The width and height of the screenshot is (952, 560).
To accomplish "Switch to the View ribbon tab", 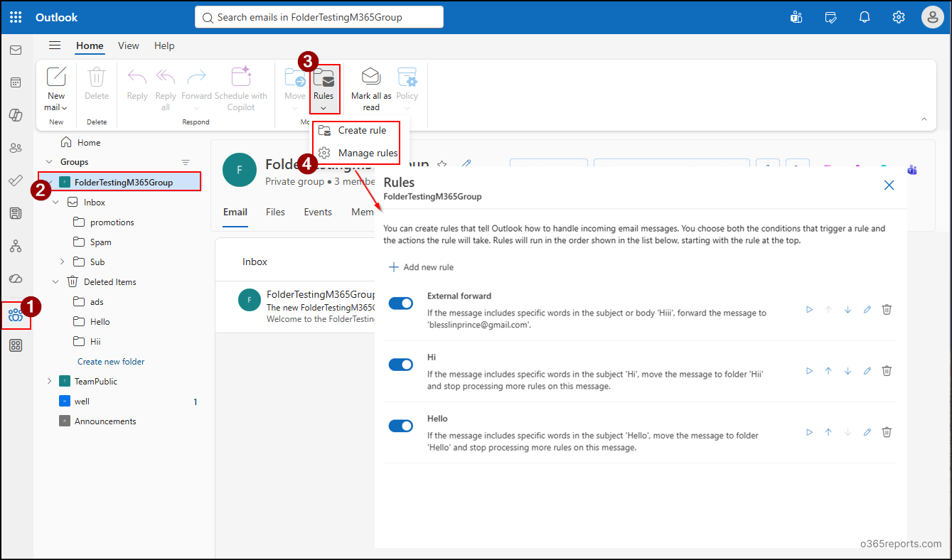I will pos(129,45).
